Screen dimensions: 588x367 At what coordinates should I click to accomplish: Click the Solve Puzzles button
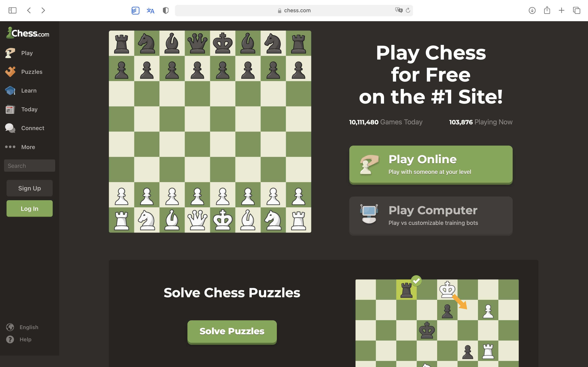point(232,331)
